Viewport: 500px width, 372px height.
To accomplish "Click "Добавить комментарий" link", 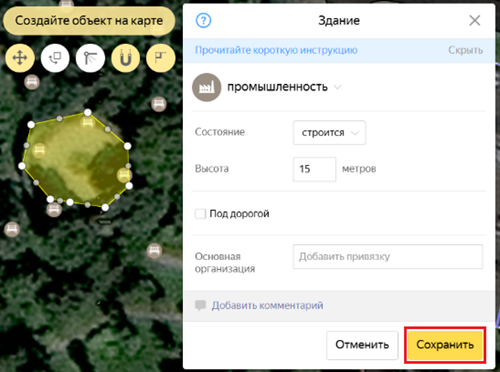I will (267, 305).
